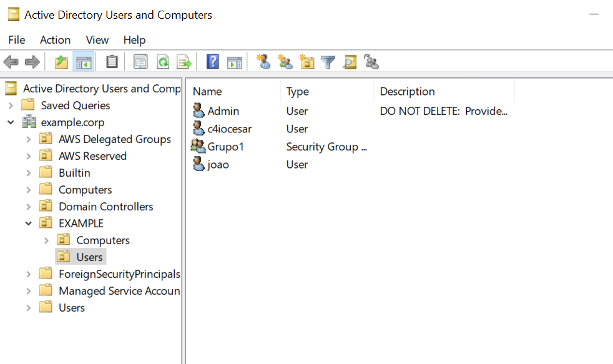The image size is (613, 364).
Task: Click the c4iocesar user icon
Action: pos(199,128)
